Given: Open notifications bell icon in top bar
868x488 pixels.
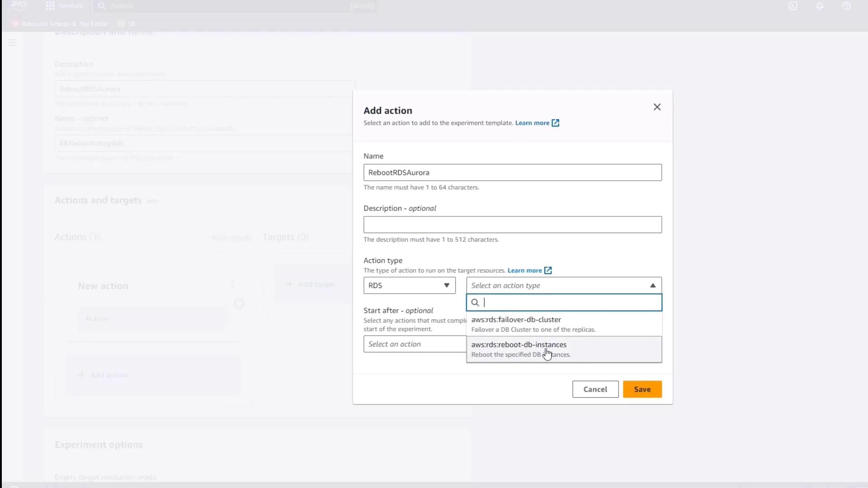Looking at the screenshot, I should 820,6.
